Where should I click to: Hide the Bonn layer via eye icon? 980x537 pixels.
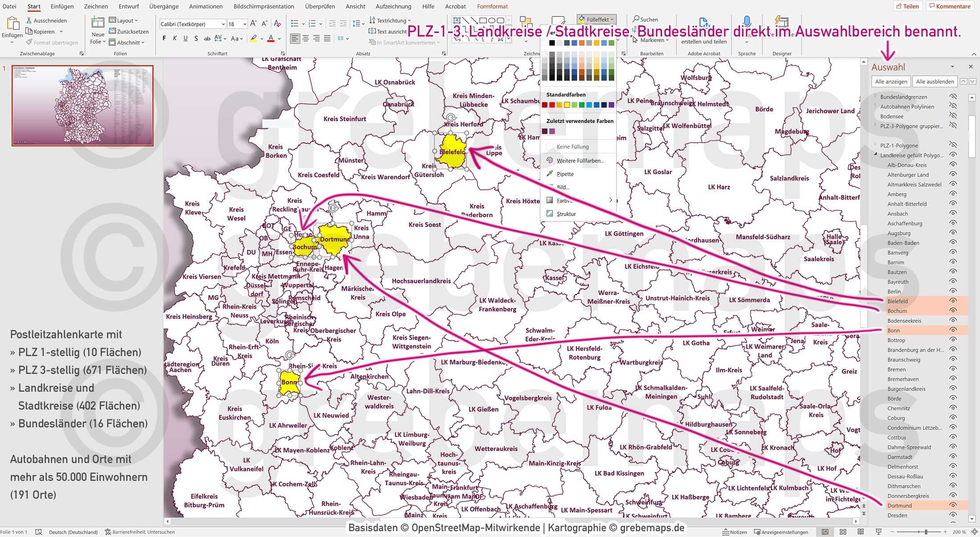coord(953,330)
